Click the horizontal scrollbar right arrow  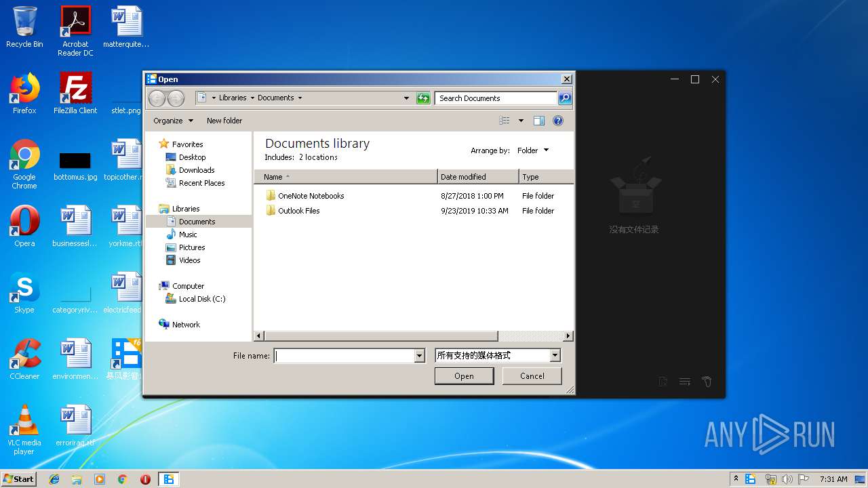(x=568, y=336)
